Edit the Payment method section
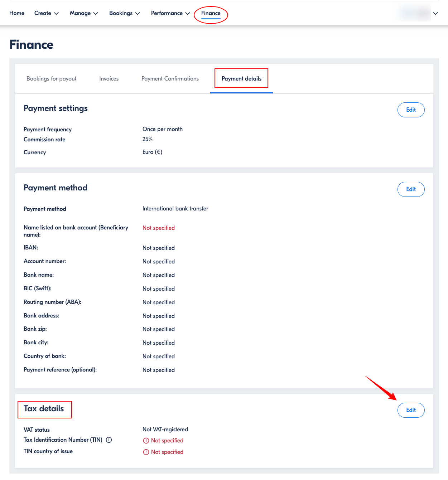The image size is (448, 480). 411,189
